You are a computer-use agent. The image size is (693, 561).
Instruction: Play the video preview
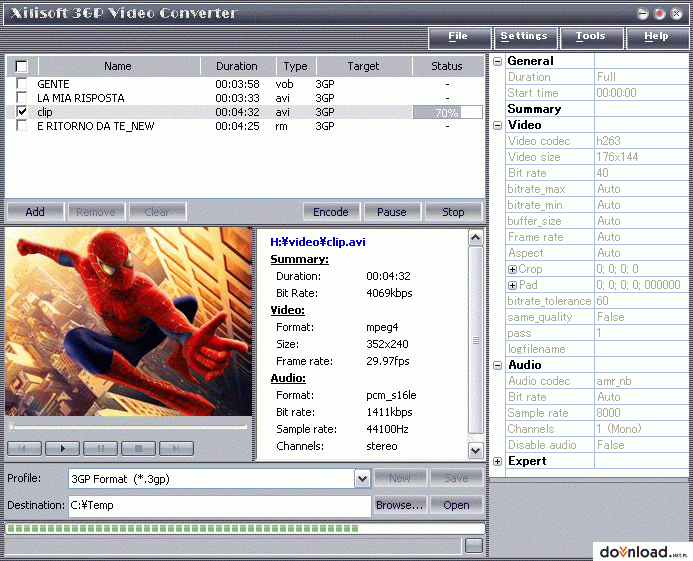click(62, 448)
